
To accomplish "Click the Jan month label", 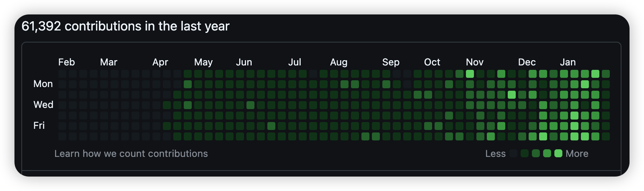I will (568, 62).
